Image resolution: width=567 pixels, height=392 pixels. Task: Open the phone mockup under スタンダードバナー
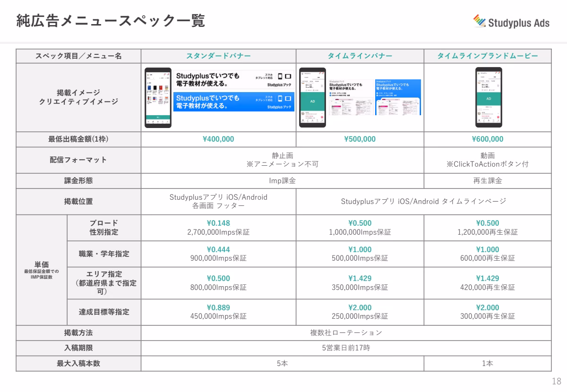click(158, 98)
